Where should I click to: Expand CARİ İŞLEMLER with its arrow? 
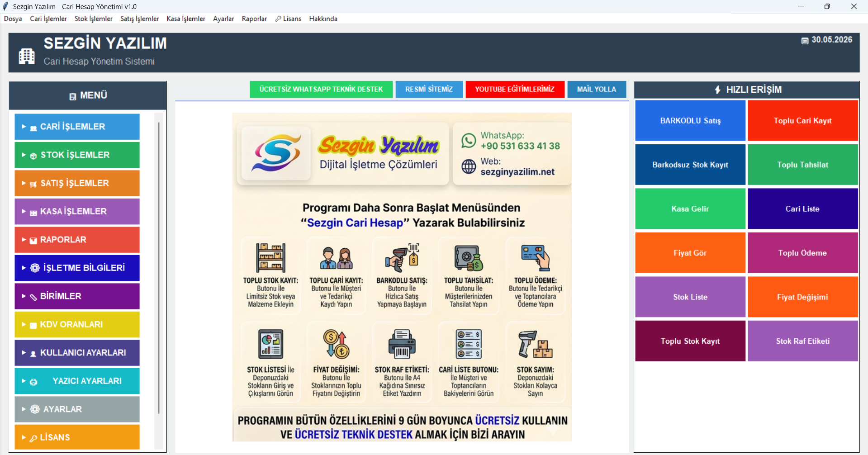coord(24,127)
